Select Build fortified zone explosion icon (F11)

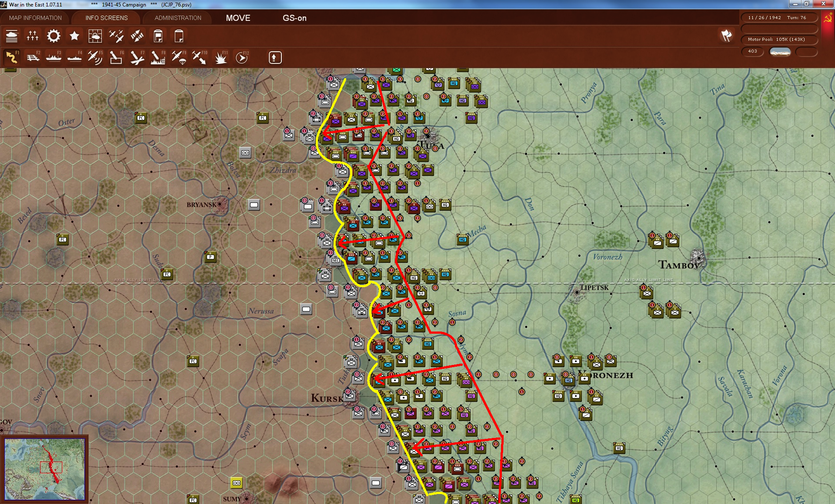pyautogui.click(x=221, y=57)
